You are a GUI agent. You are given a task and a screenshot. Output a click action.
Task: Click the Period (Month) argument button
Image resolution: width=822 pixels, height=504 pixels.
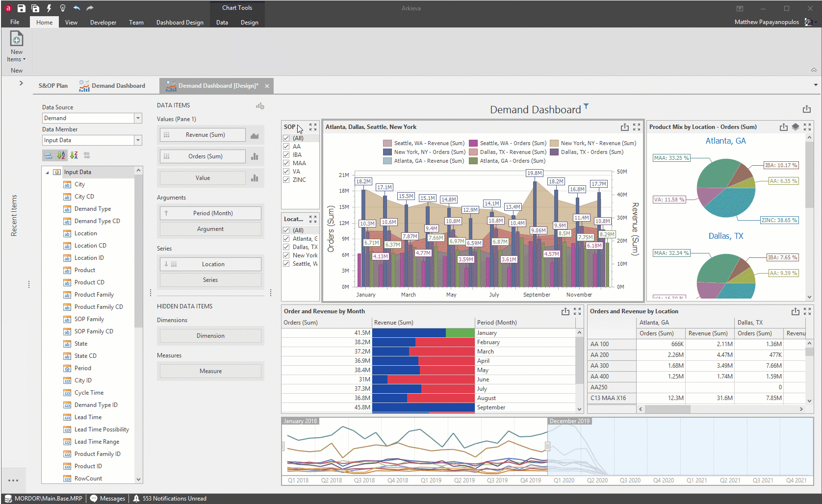pos(210,213)
